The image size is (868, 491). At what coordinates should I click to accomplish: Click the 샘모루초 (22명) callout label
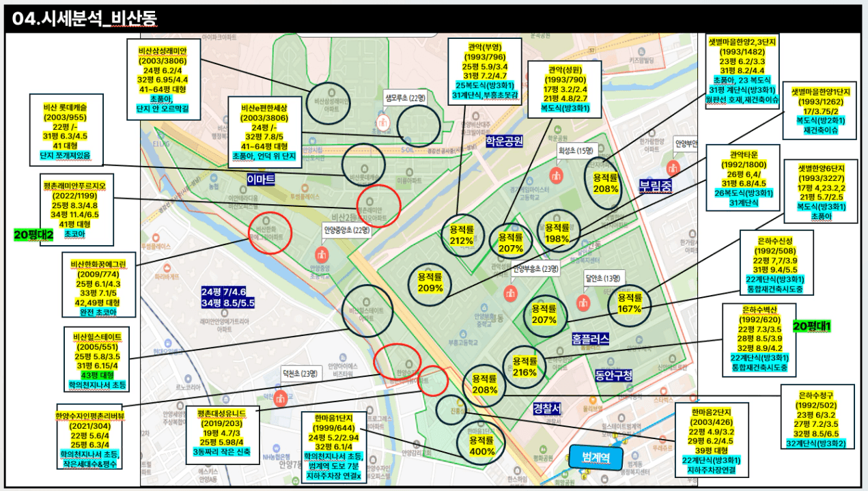pyautogui.click(x=404, y=98)
